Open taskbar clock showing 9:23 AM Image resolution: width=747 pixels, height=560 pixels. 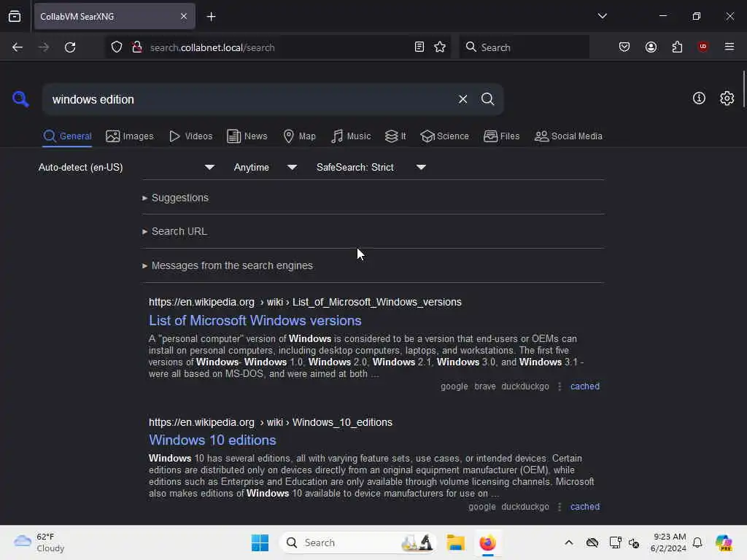coord(668,542)
